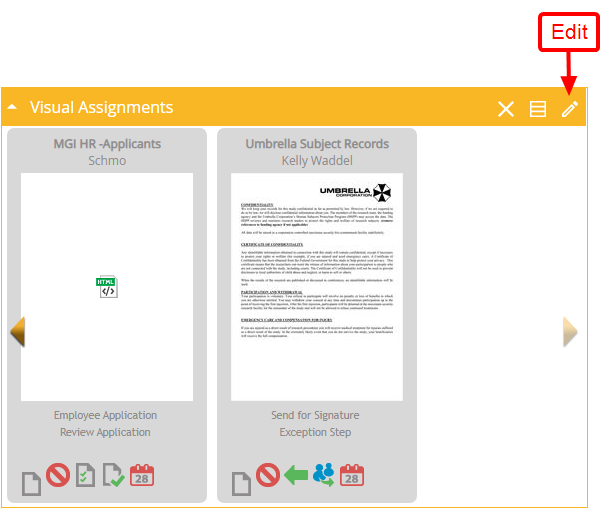Image resolution: width=612 pixels, height=509 pixels.
Task: Click the pencil Edit icon in Visual Assignments header
Action: click(569, 109)
